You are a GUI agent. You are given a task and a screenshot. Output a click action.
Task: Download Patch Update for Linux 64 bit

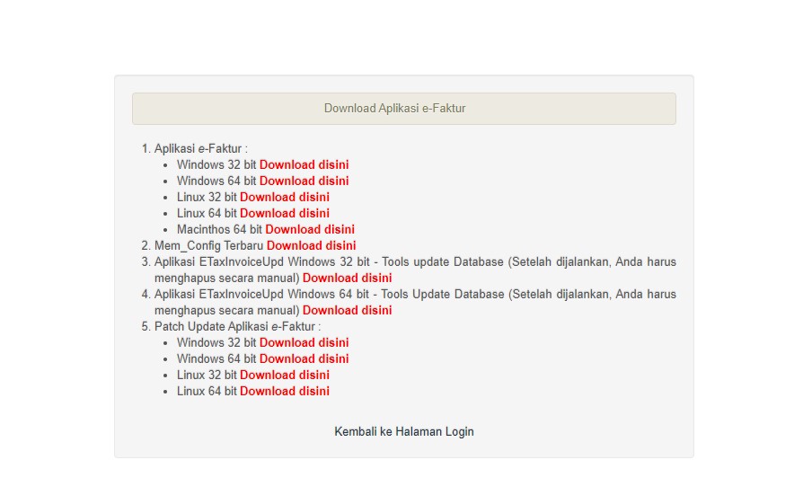tap(284, 391)
